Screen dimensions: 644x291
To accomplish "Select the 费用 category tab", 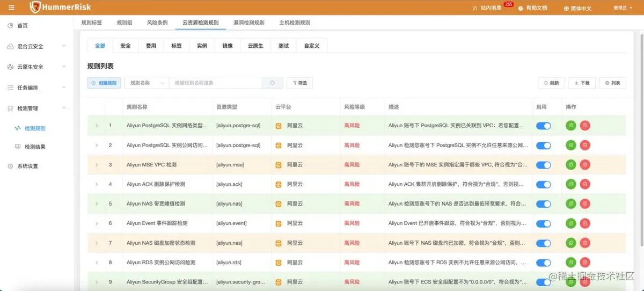I will 151,46.
